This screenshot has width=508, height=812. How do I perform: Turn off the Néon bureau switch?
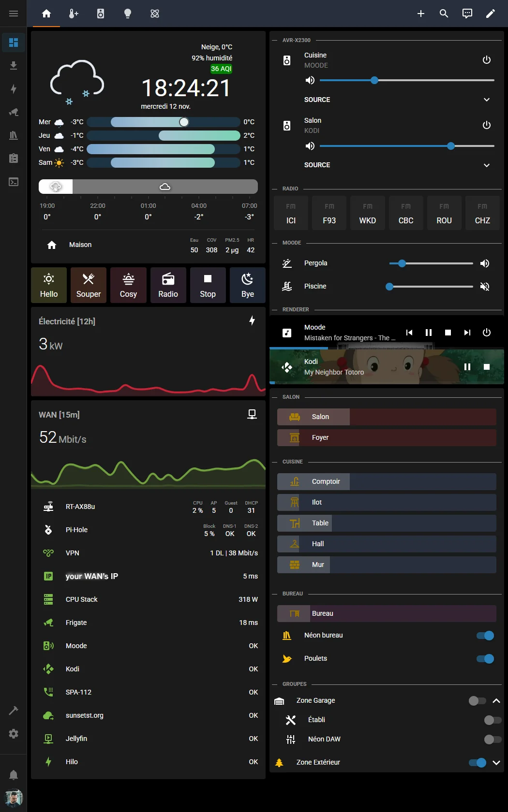485,636
